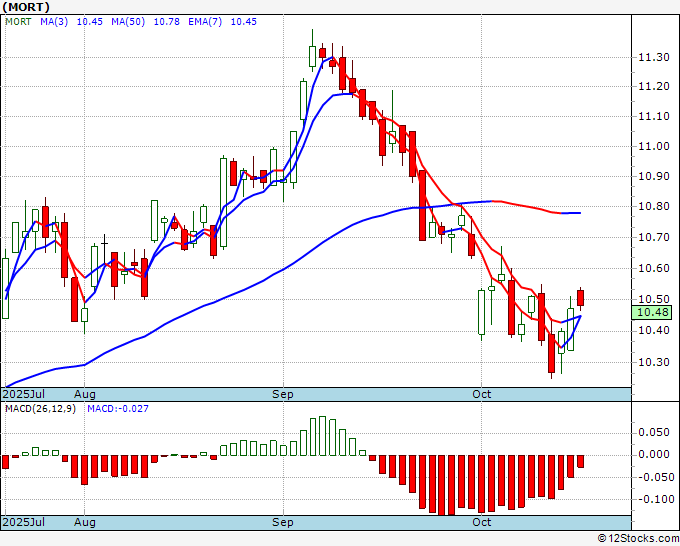Click the MACD:-0.027 value
This screenshot has height=546, width=680.
point(118,409)
